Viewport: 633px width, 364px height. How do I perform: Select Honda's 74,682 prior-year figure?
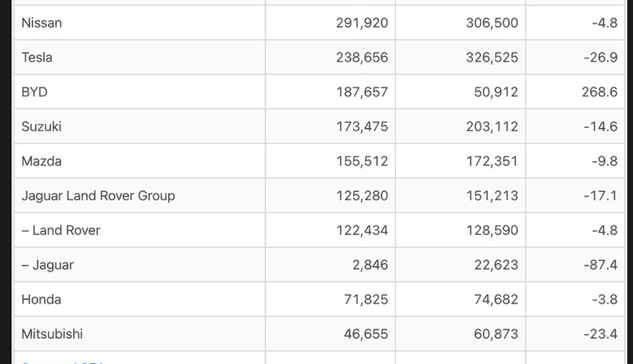coord(496,300)
